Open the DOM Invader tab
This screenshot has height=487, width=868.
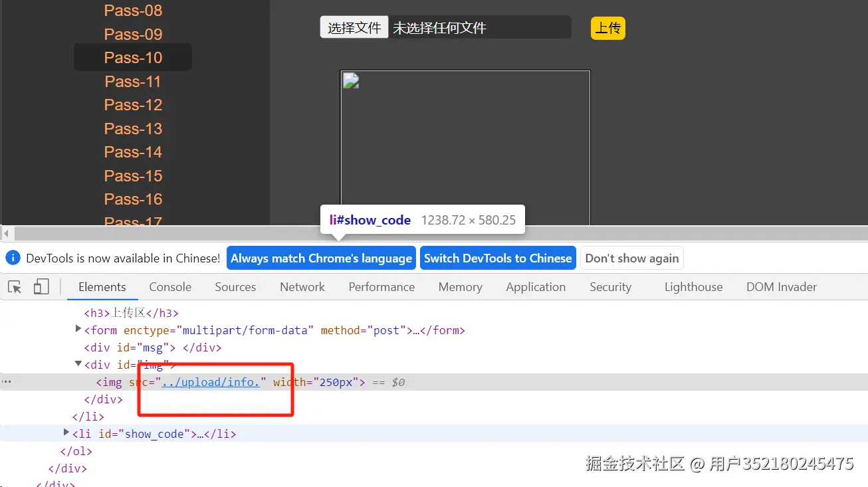[782, 287]
